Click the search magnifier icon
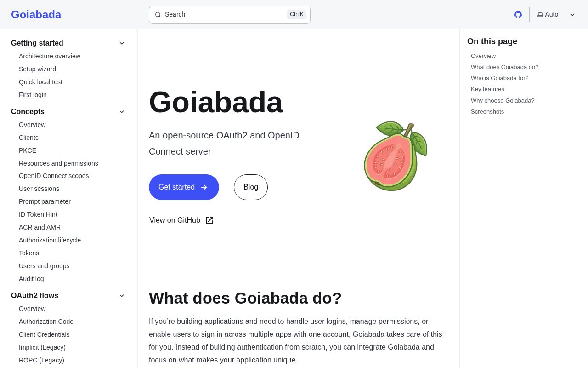This screenshot has height=368, width=588. [x=158, y=15]
